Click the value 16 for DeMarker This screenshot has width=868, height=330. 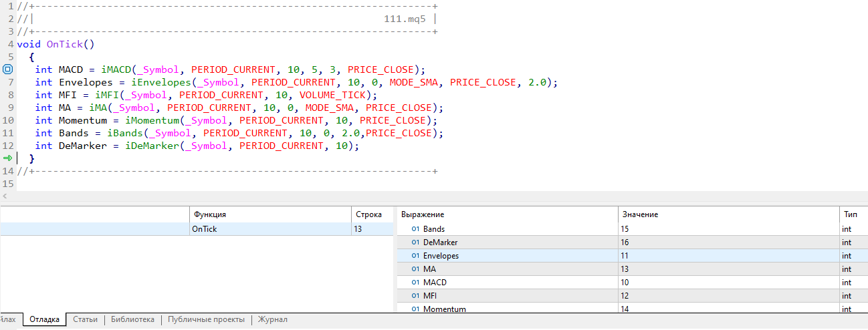click(625, 242)
